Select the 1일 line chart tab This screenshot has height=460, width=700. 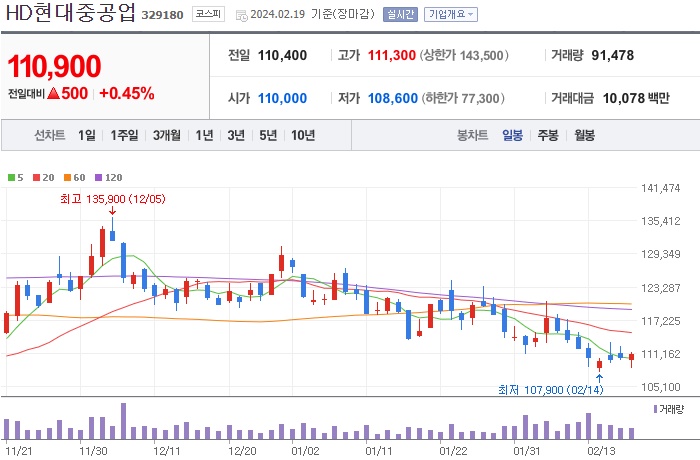87,135
